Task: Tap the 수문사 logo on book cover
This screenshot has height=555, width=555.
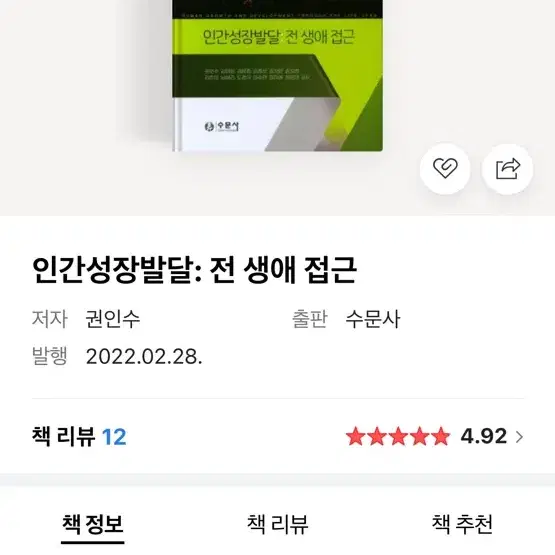Action: [x=222, y=126]
